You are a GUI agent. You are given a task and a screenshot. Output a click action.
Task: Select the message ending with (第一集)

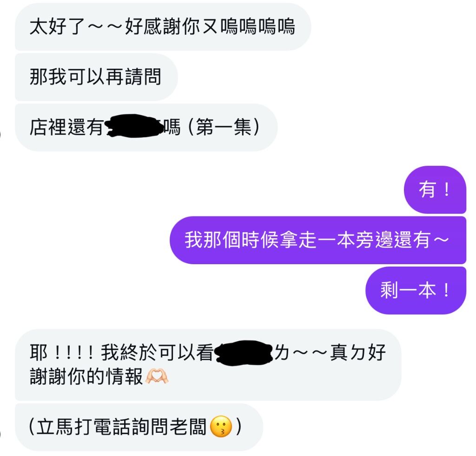146,127
